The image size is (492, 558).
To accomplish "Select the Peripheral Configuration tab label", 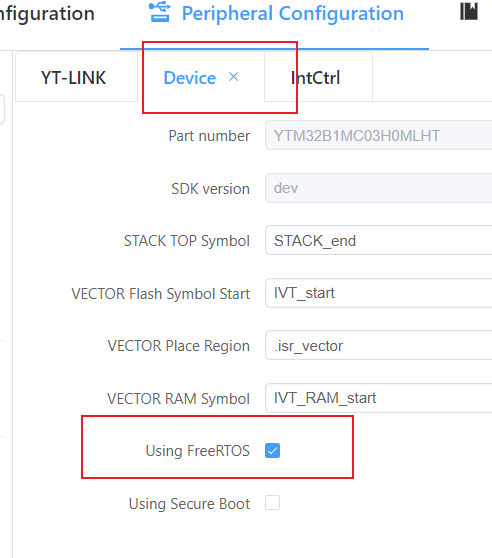I will pos(293,14).
